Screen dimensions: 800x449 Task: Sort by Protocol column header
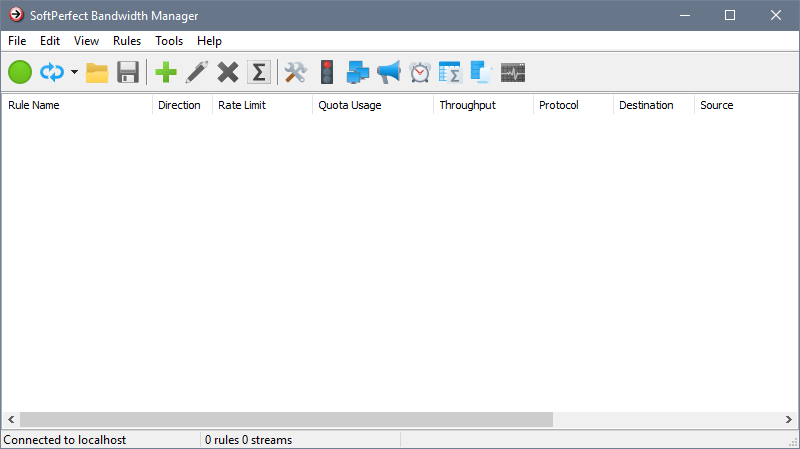573,105
